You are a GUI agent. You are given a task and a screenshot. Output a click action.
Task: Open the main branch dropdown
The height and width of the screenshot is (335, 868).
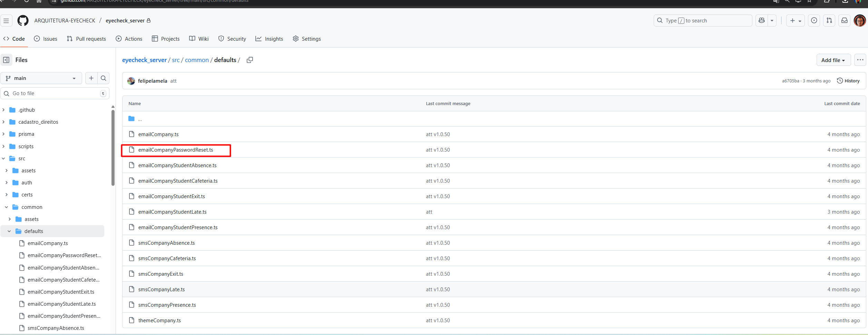click(x=41, y=78)
